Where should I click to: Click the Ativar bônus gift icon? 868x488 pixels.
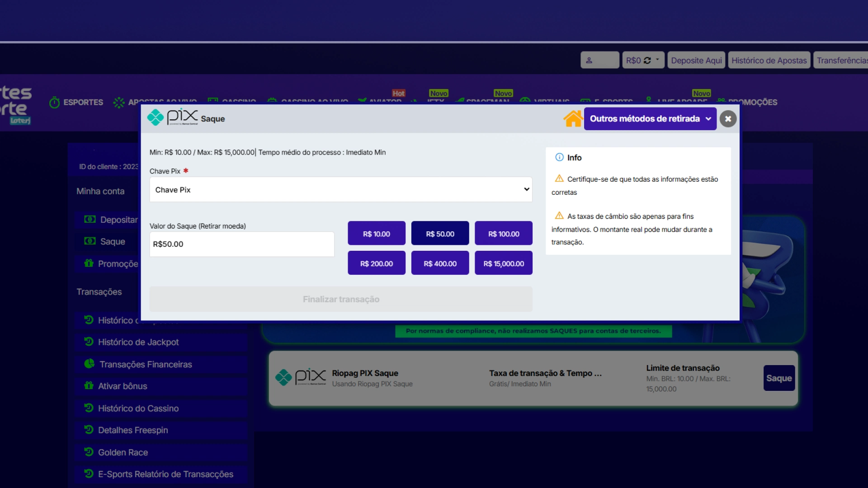(x=89, y=385)
